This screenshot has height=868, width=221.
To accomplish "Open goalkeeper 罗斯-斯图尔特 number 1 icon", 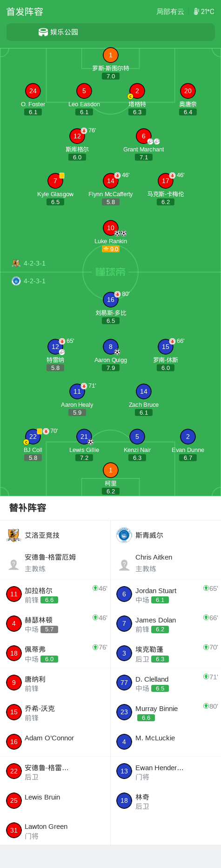I will [111, 55].
